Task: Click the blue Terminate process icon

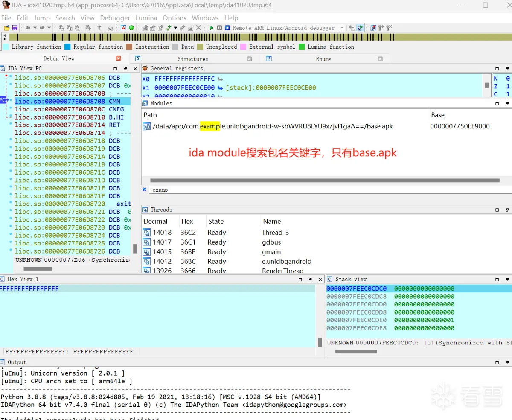Action: [x=227, y=28]
